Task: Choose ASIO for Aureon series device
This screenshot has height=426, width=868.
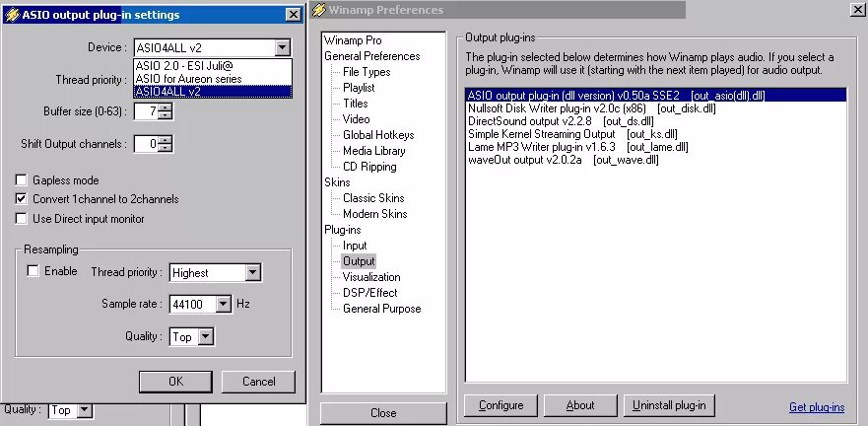Action: [x=213, y=79]
